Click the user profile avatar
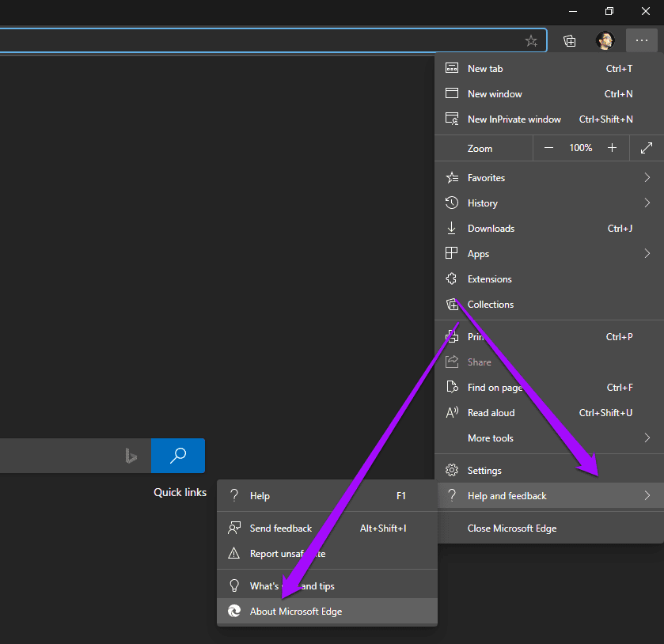664x644 pixels. [605, 40]
